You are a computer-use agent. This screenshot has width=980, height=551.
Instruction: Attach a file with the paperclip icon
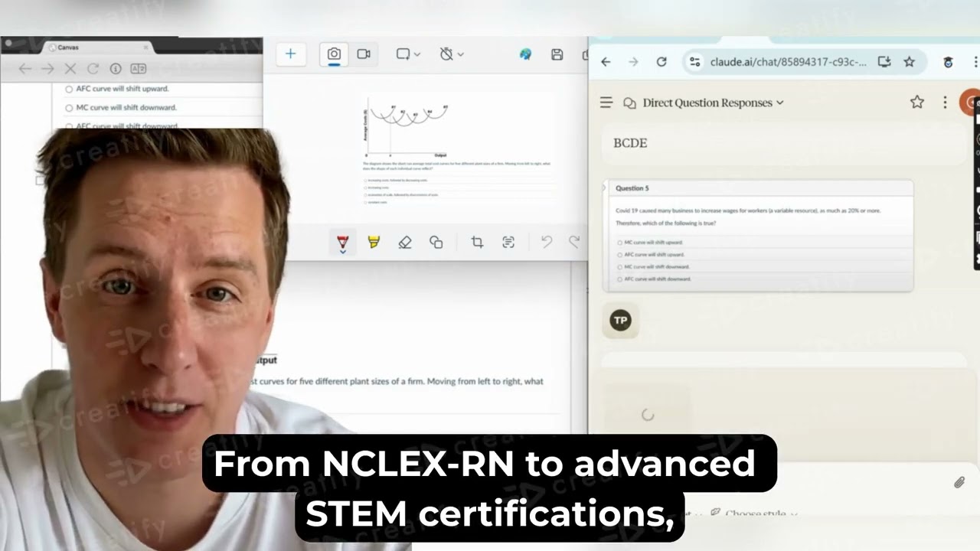pos(959,482)
